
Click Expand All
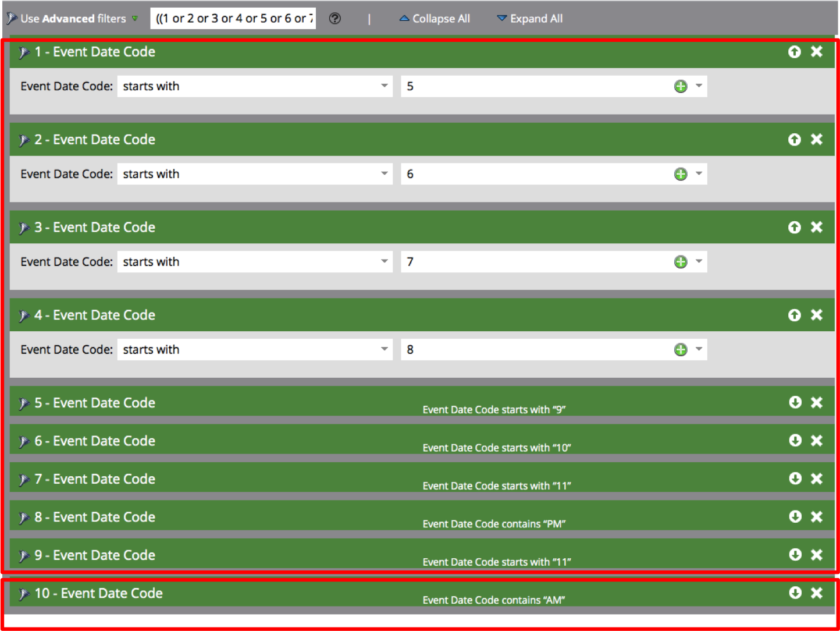[x=530, y=19]
